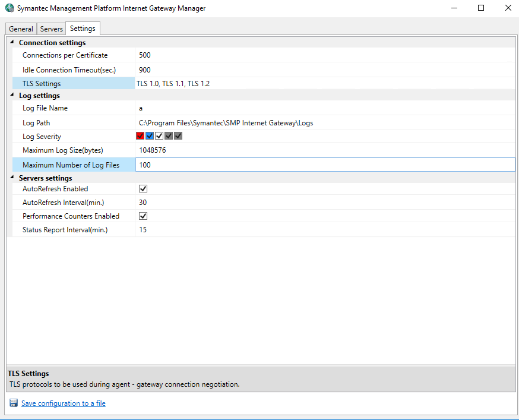Screen dimensions: 519x420
Task: Select the Settings tab
Action: point(83,29)
